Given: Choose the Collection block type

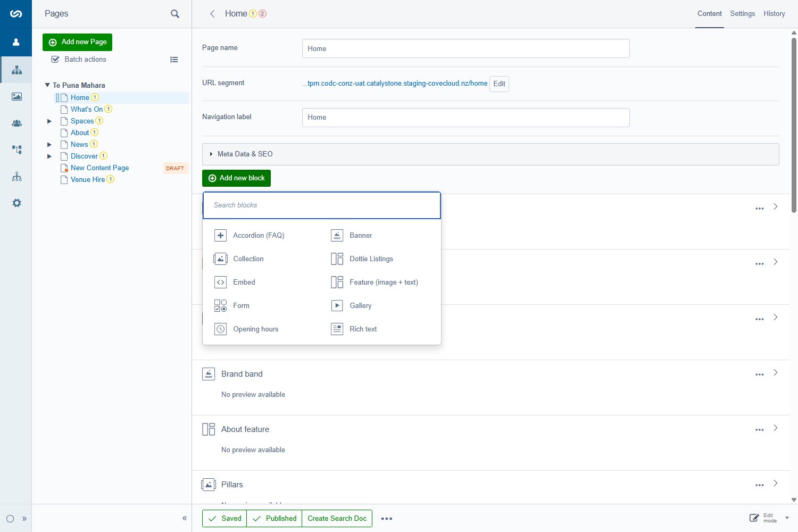Looking at the screenshot, I should pos(238,259).
